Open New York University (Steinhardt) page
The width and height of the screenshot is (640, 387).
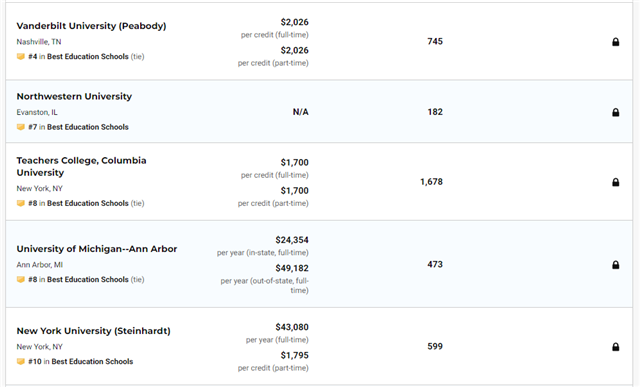93,331
